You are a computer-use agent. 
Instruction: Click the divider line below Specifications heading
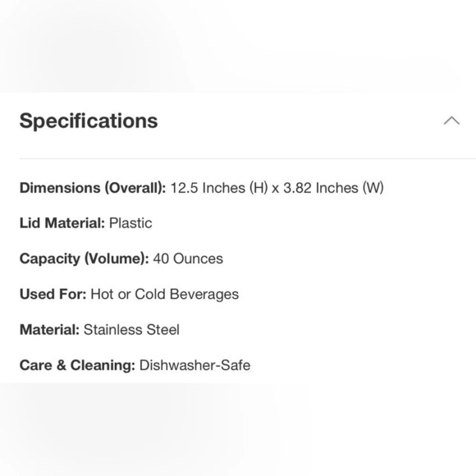click(248, 158)
